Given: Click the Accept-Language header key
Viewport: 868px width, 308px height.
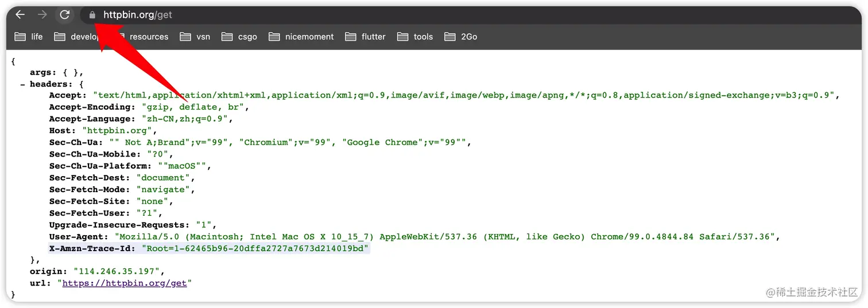Looking at the screenshot, I should [x=92, y=119].
